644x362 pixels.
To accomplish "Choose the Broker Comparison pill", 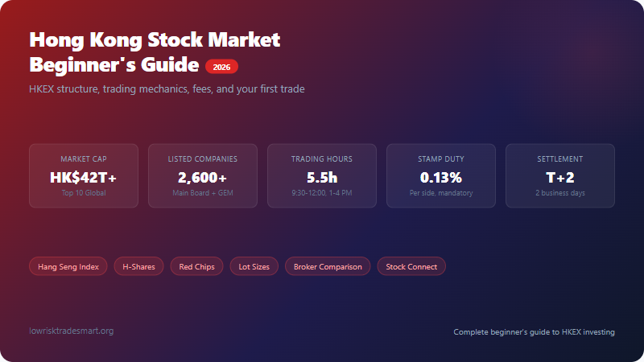I will [x=328, y=266].
